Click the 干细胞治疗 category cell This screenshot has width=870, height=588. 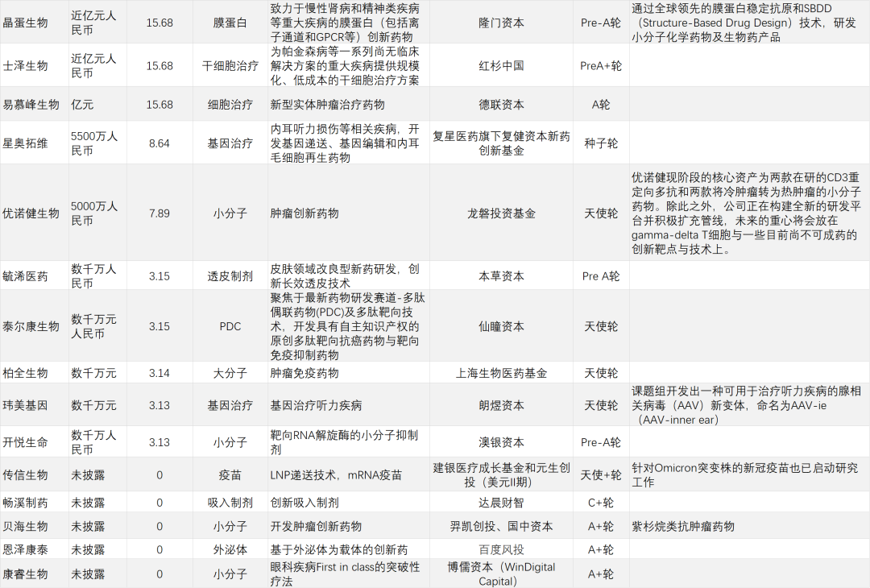[230, 66]
